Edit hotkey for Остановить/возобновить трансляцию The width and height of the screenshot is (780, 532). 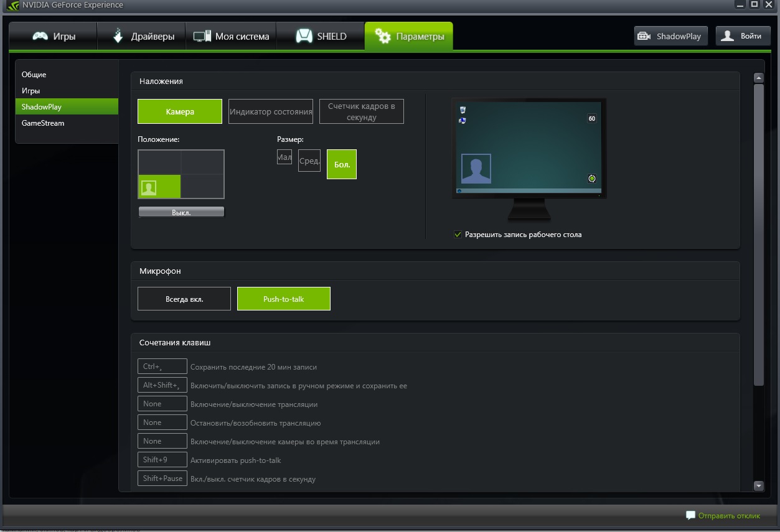tap(162, 422)
